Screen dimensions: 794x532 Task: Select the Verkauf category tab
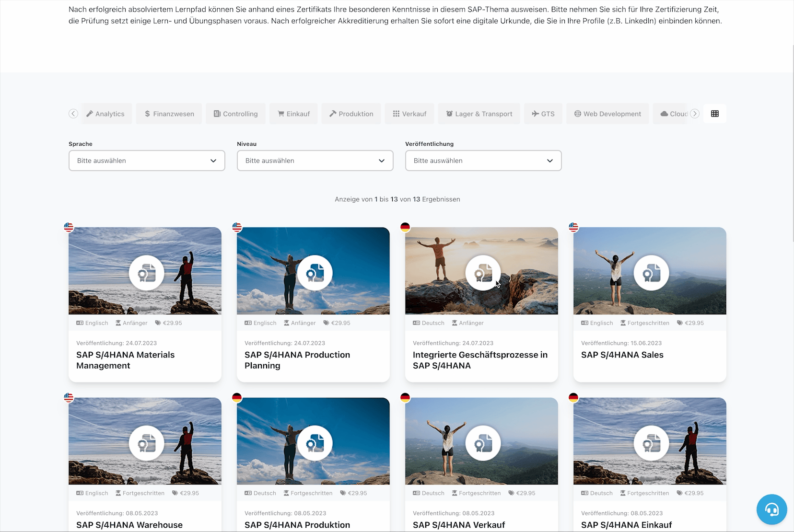[x=409, y=114]
